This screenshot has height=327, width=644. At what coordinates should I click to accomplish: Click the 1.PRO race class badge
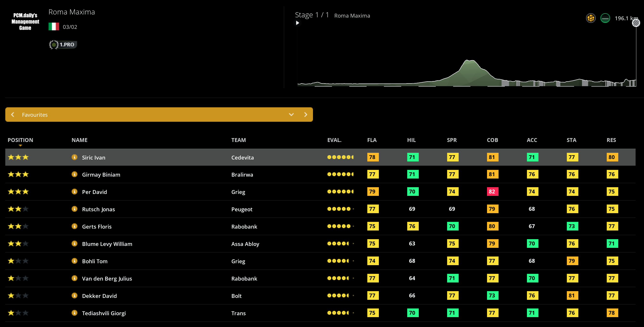(x=63, y=45)
